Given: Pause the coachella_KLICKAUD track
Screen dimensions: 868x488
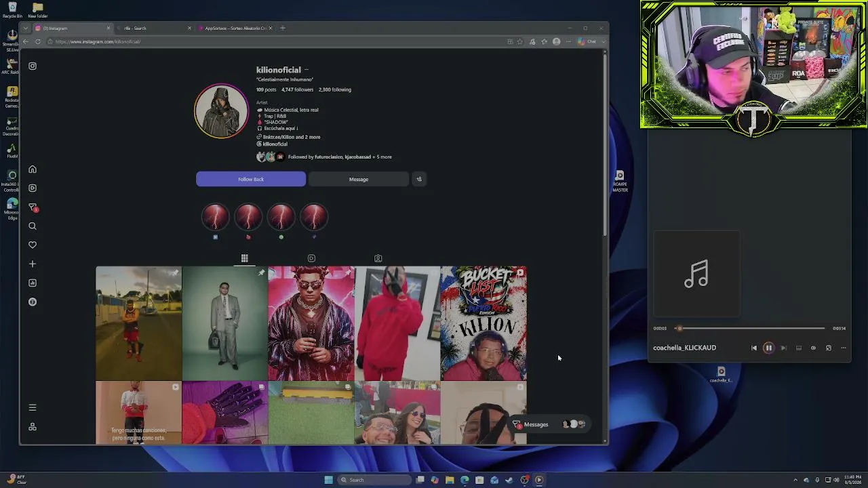Looking at the screenshot, I should pyautogui.click(x=769, y=348).
